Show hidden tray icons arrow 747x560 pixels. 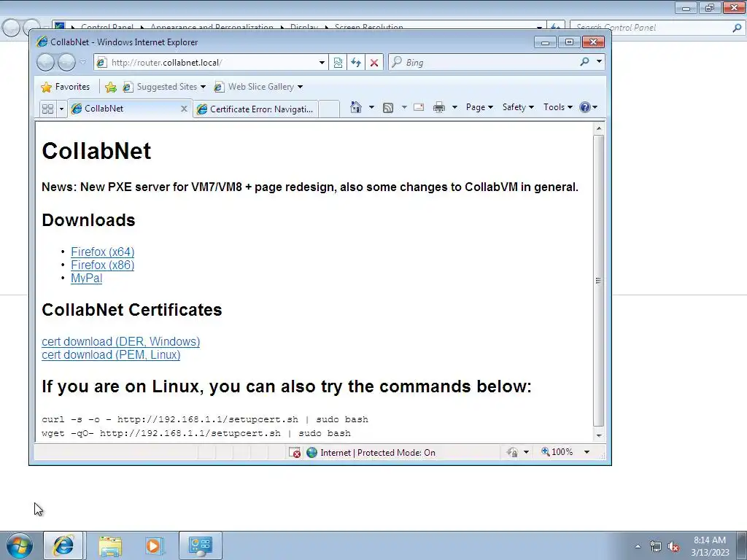point(638,546)
